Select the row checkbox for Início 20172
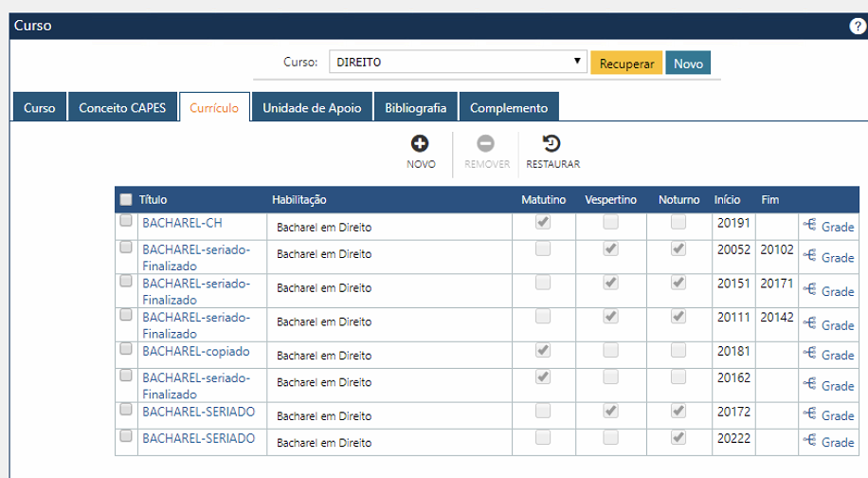 tap(126, 410)
